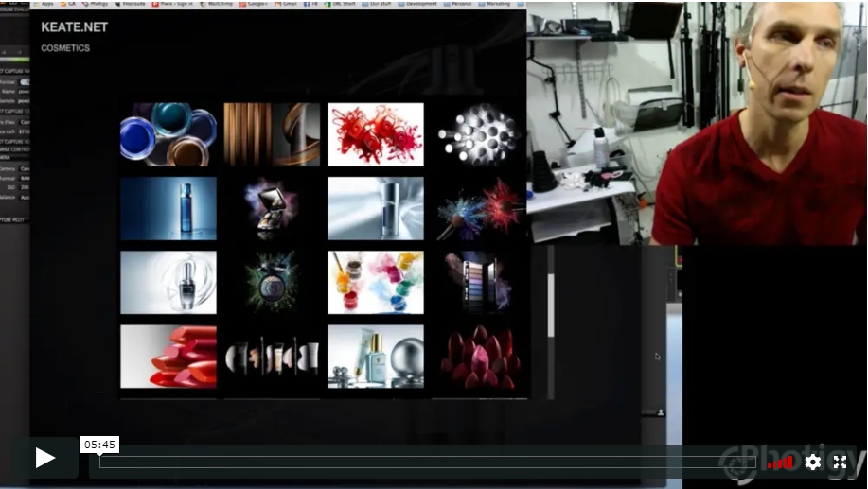Open the Marketing bookmarks folder
Screen dimensions: 868x489
494,4
